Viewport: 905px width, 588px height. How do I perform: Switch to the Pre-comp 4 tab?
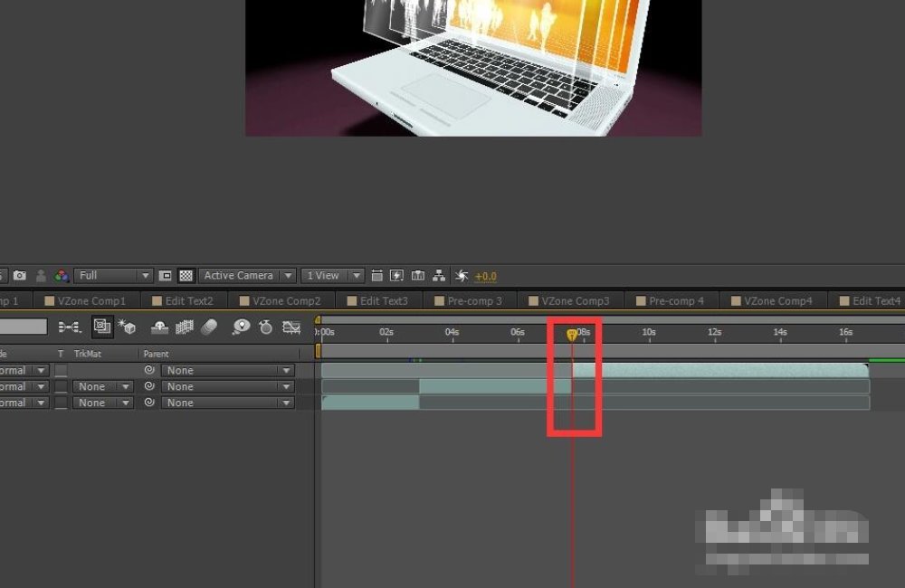(675, 300)
